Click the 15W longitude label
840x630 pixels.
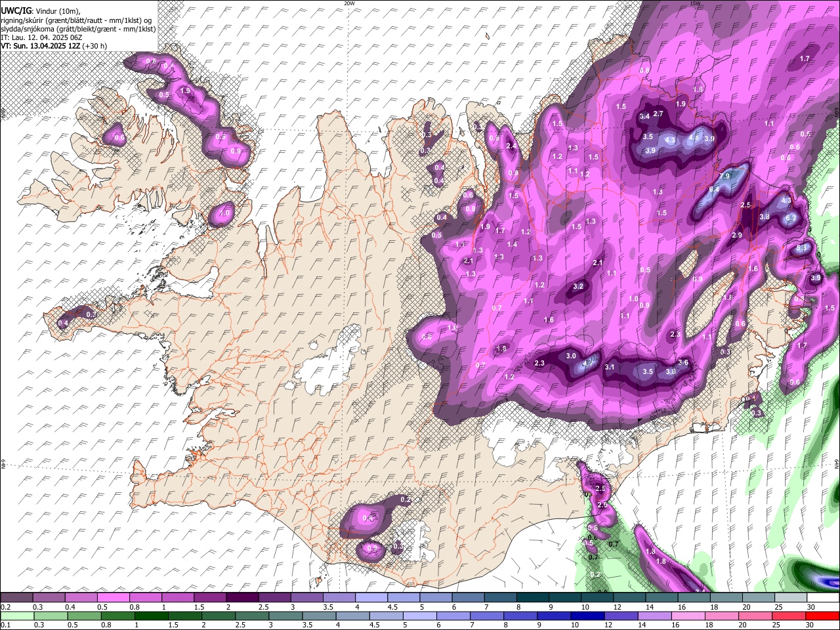pos(695,3)
